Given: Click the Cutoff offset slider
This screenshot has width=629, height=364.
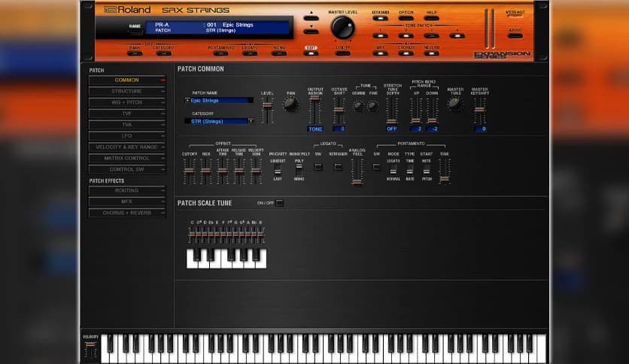Looking at the screenshot, I should pos(189,171).
